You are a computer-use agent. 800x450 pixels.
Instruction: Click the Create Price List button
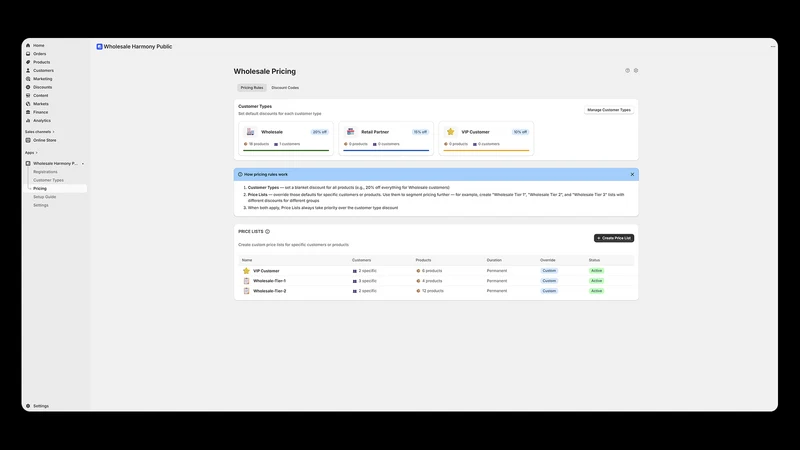coord(614,238)
